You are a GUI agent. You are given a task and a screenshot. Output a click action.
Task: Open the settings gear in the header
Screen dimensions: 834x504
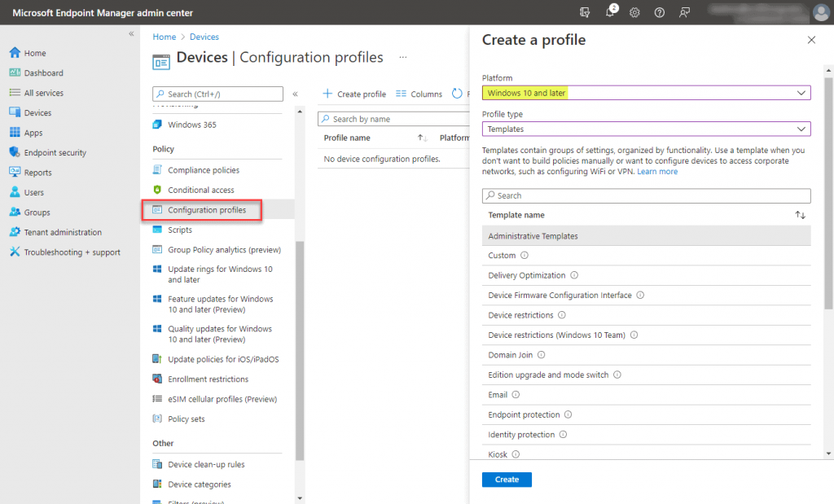pos(634,12)
